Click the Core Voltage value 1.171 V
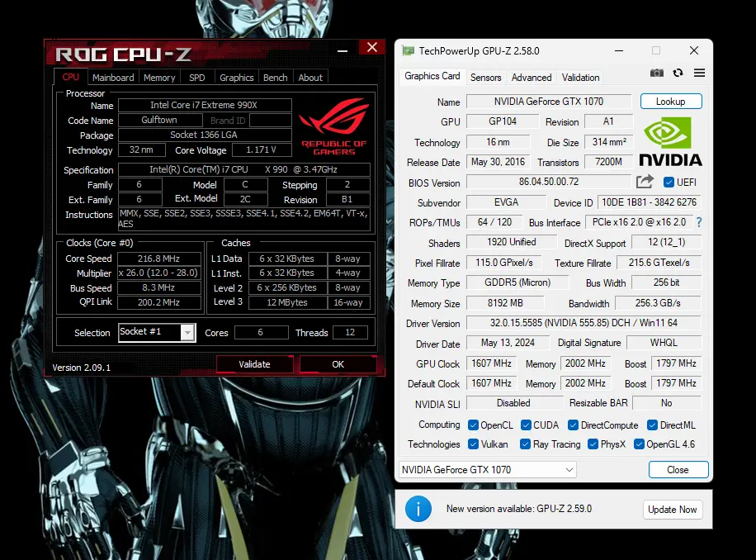The height and width of the screenshot is (560, 756). (x=262, y=150)
